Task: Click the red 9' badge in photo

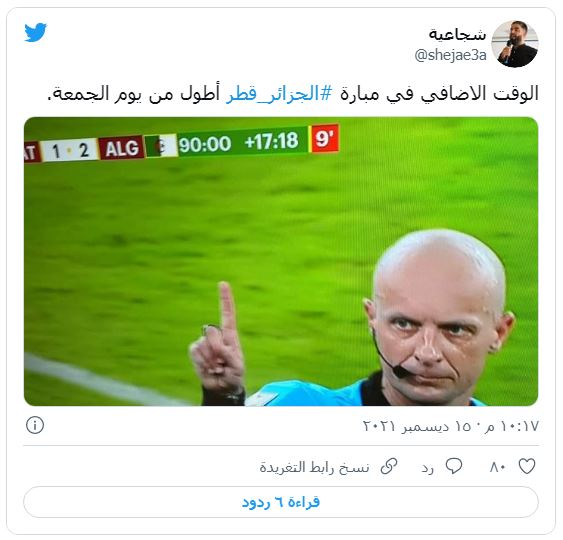Action: click(325, 138)
